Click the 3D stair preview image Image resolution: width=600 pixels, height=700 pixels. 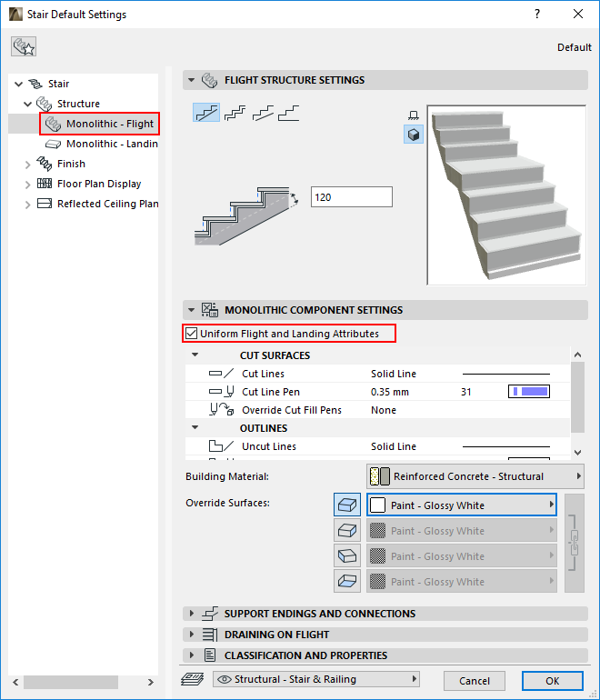pos(506,195)
